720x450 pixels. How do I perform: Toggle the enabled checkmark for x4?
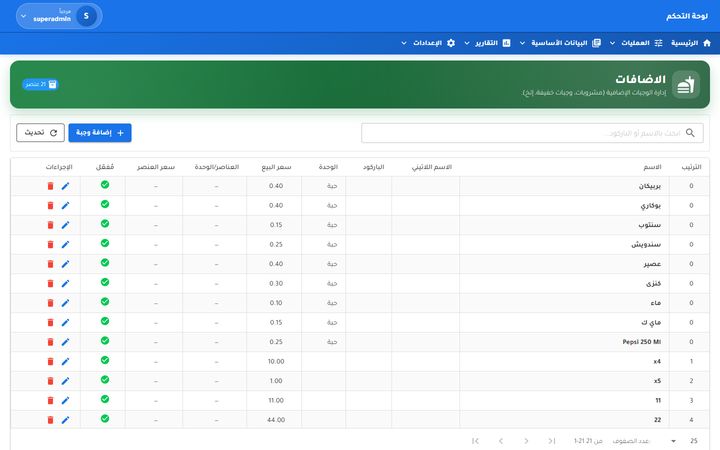(x=105, y=360)
